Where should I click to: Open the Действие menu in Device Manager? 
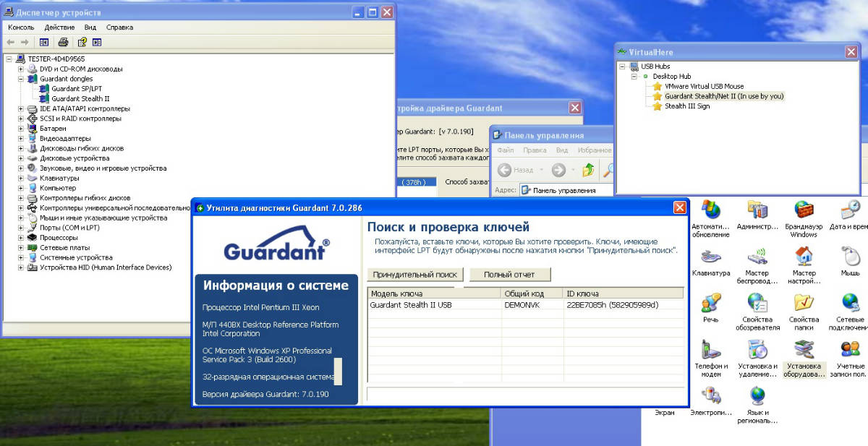point(59,27)
